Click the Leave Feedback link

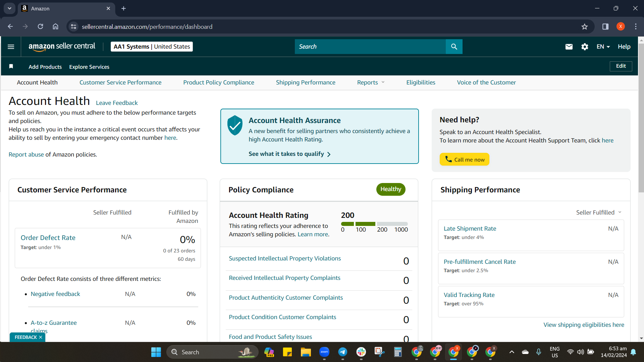point(117,103)
